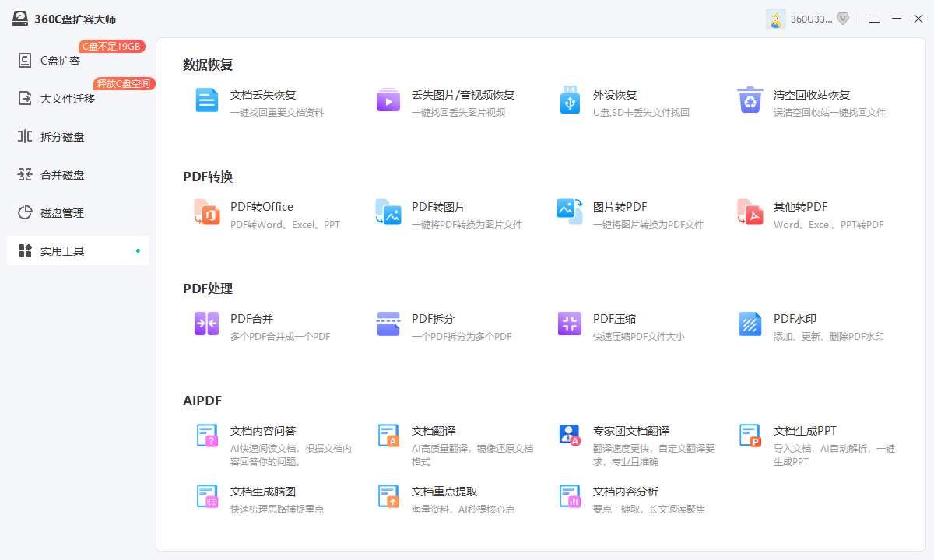The image size is (934, 560).
Task: Click the text 要点一键取，长文阅读聚焦
Action: [649, 509]
